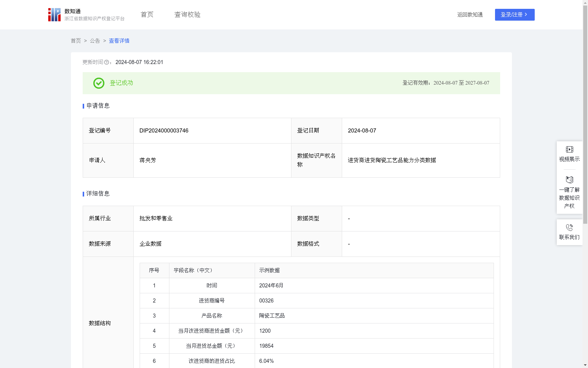Image resolution: width=588 pixels, height=368 pixels.
Task: Click column header 序号
Action: [x=154, y=270]
